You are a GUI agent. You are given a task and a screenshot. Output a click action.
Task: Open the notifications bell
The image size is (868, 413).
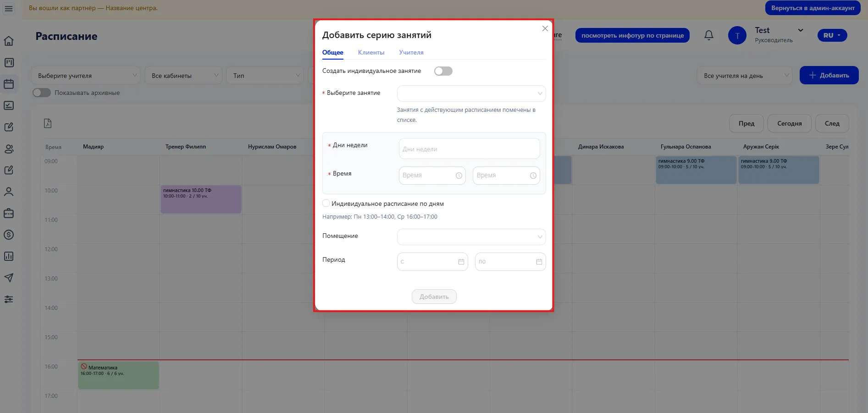709,35
